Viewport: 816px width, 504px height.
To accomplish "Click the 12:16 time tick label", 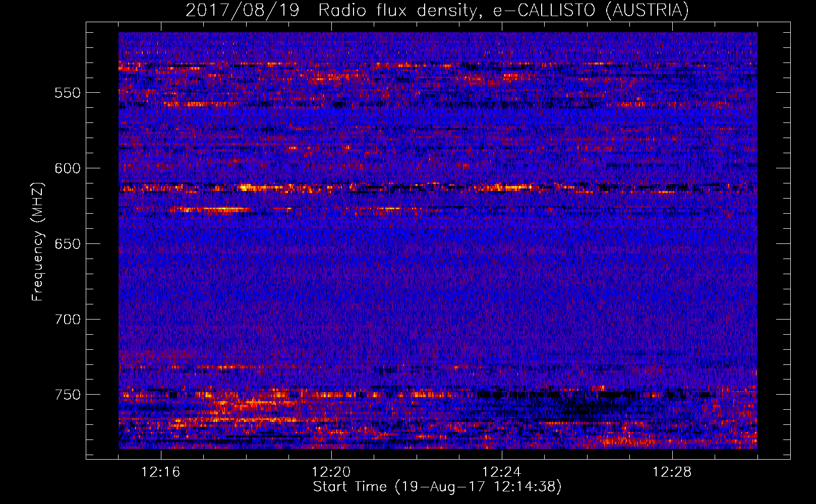I will (x=161, y=472).
